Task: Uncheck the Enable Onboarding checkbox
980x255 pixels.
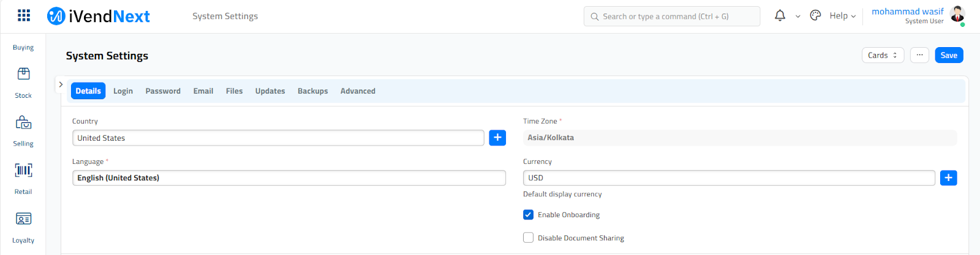Action: (x=528, y=215)
